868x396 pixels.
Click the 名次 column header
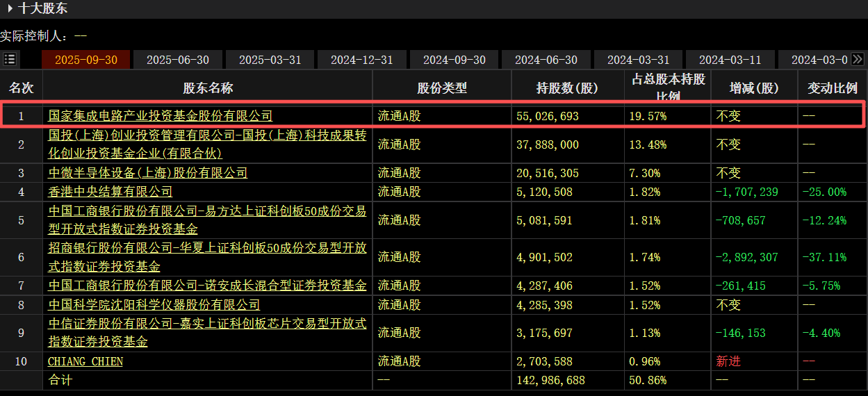[22, 88]
